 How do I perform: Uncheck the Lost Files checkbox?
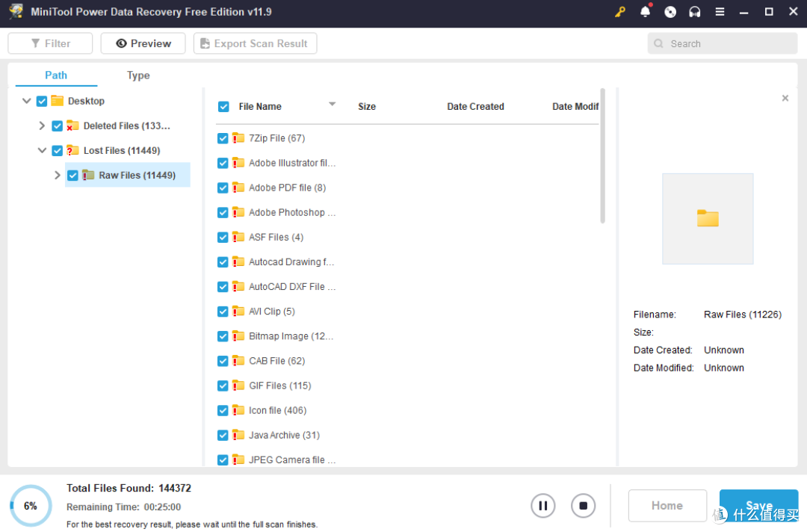tap(57, 151)
